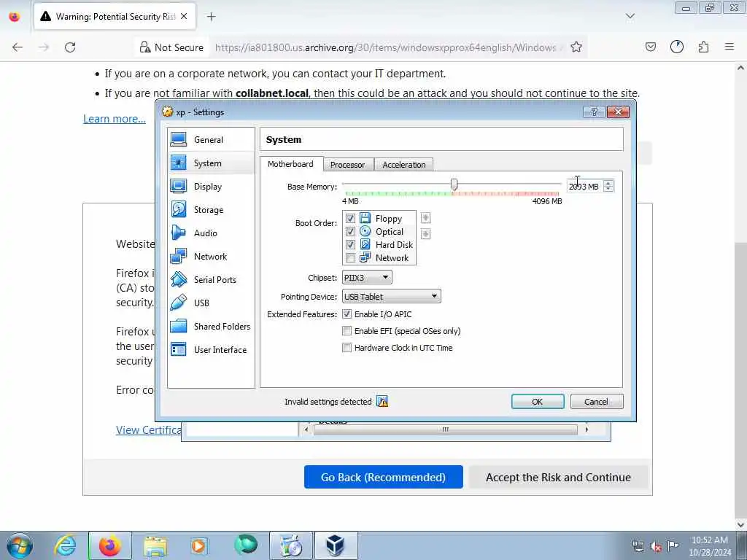The image size is (747, 560).
Task: Click horizontal scrollbar behind Settings dialog
Action: (446, 429)
